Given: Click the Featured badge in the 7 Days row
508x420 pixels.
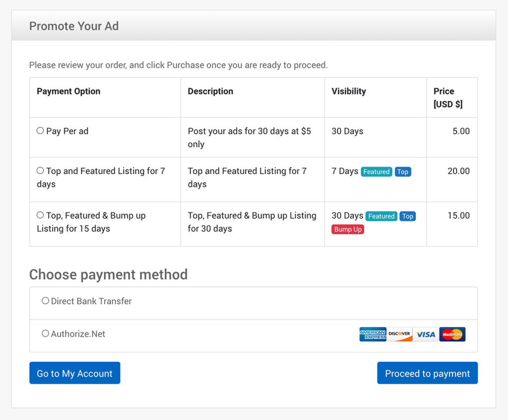Looking at the screenshot, I should pos(376,172).
